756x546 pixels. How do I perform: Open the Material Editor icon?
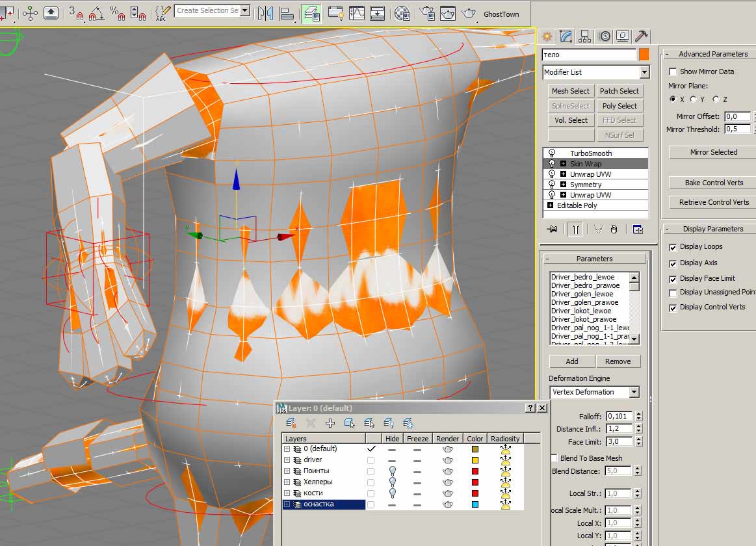(402, 12)
